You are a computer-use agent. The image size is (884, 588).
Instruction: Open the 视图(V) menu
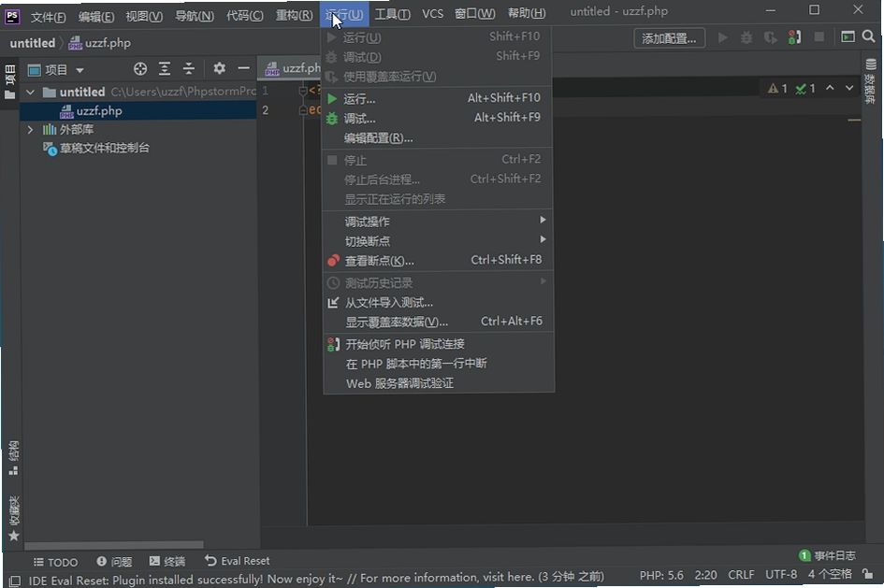144,17
